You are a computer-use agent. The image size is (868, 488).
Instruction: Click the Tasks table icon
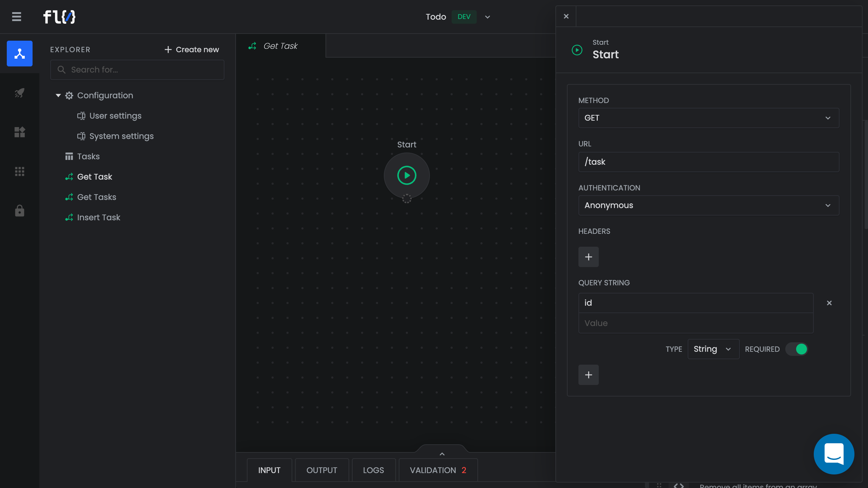pos(69,157)
